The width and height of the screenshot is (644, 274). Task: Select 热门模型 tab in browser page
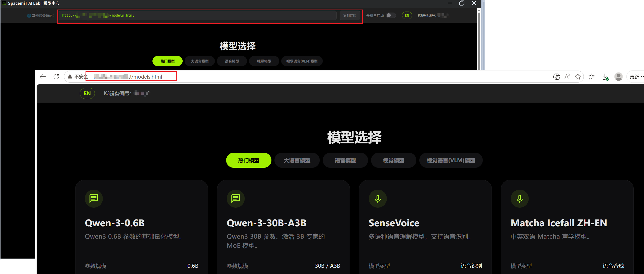point(249,160)
